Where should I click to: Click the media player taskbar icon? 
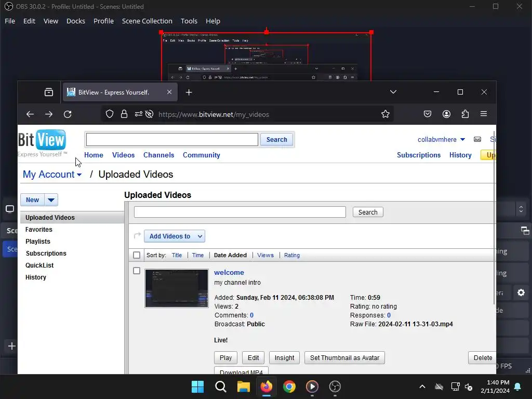coord(312,387)
